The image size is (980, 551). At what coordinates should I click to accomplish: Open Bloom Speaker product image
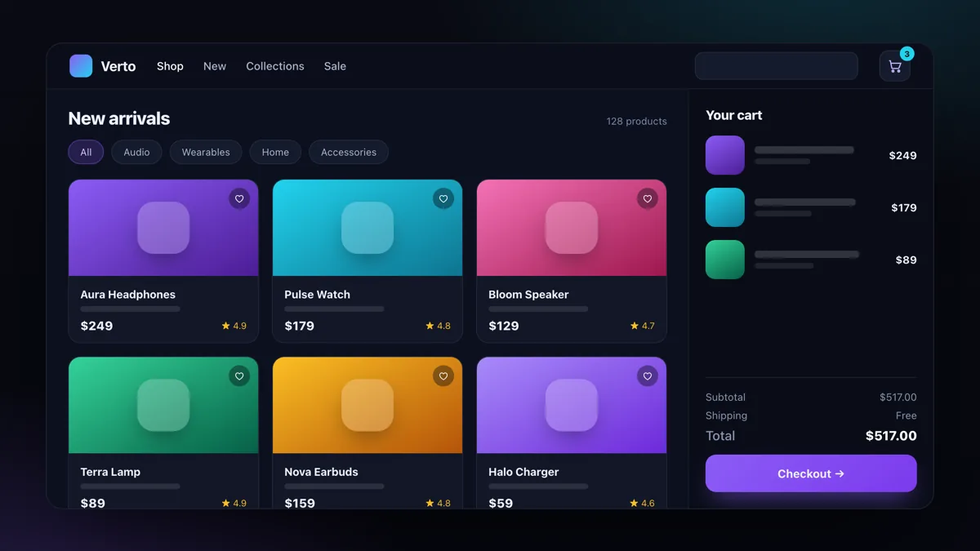point(572,228)
